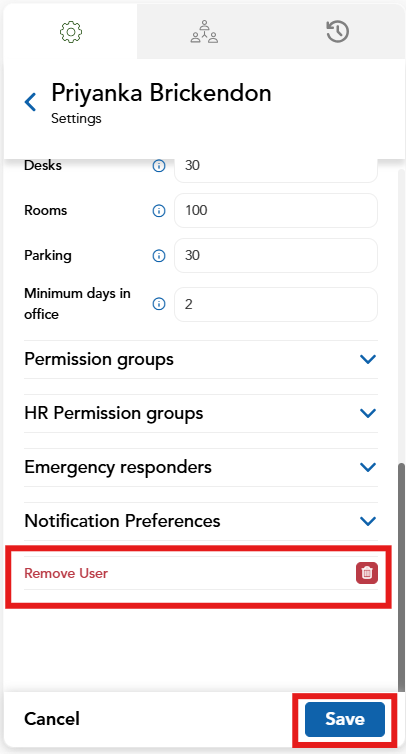Click the info icon next to Rooms

pos(159,211)
